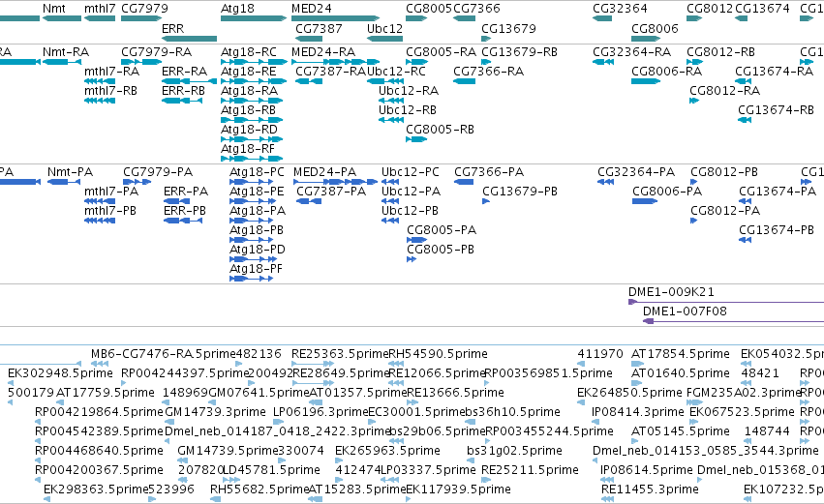Pick protein label ERR-PB
This screenshot has height=504, width=824.
click(185, 211)
